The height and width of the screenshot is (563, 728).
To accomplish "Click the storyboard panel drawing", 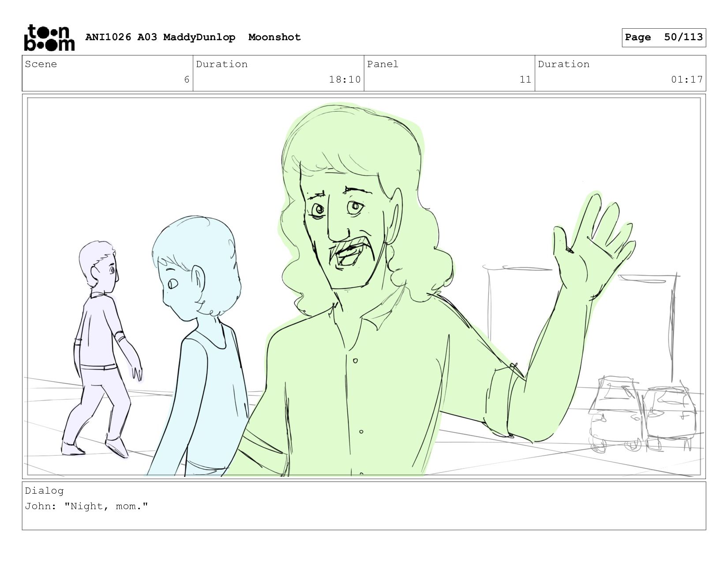I will point(364,286).
